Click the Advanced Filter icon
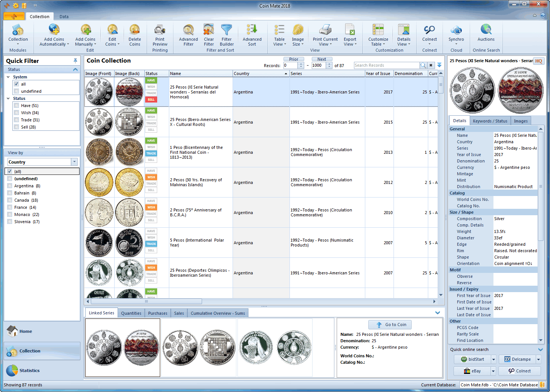Image resolution: width=550 pixels, height=392 pixels. 188,30
